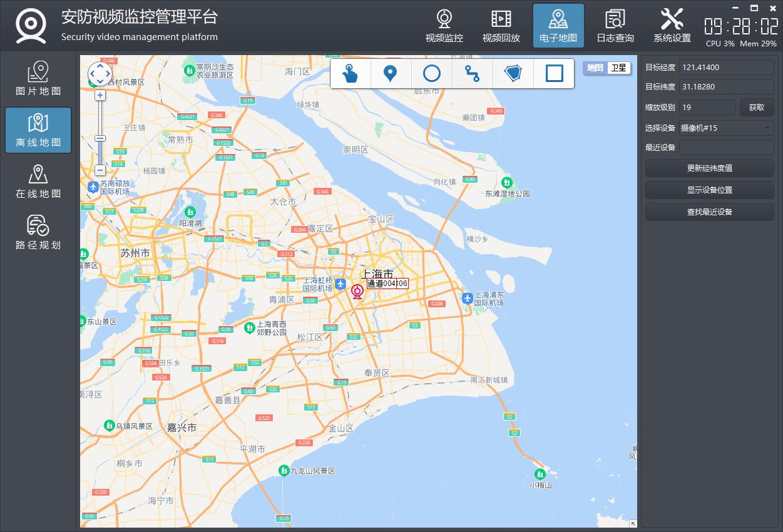Click the 目标经度 longitude input field
This screenshot has height=532, width=783.
pyautogui.click(x=726, y=68)
